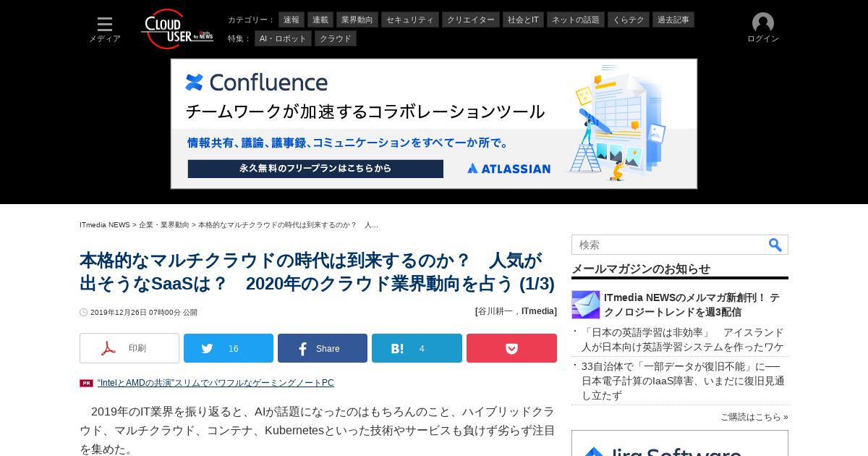Go to 企業・業界動向 breadcrumb link
Viewport: 868px width, 456px height.
[x=164, y=225]
